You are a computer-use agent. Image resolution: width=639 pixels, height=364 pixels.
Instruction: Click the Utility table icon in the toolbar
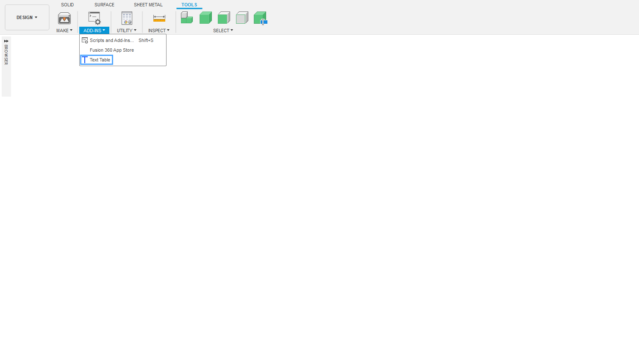tap(127, 18)
